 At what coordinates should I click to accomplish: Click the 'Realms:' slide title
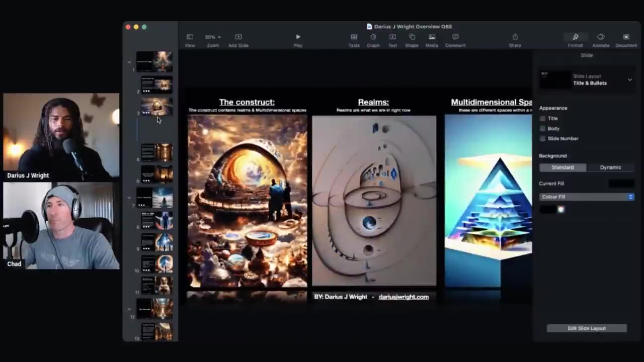[x=373, y=103]
